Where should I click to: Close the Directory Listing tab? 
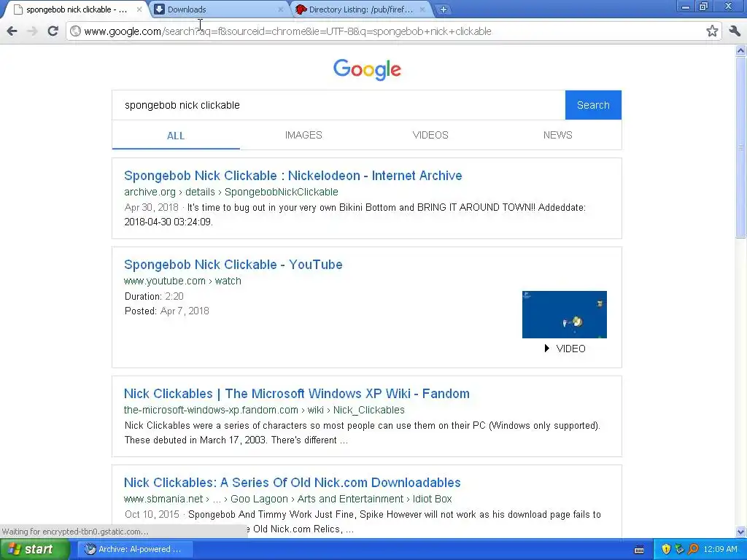[422, 9]
